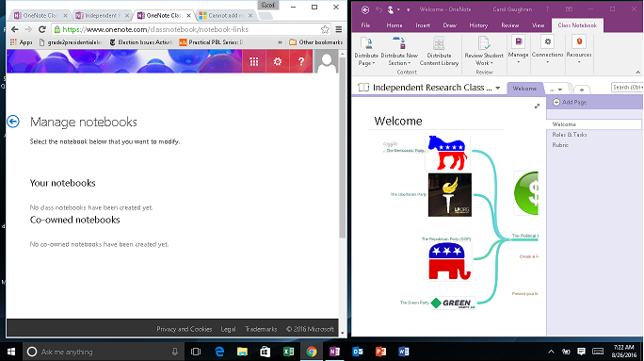Switch to the Home ribbon tab
The width and height of the screenshot is (644, 361).
[x=394, y=25]
